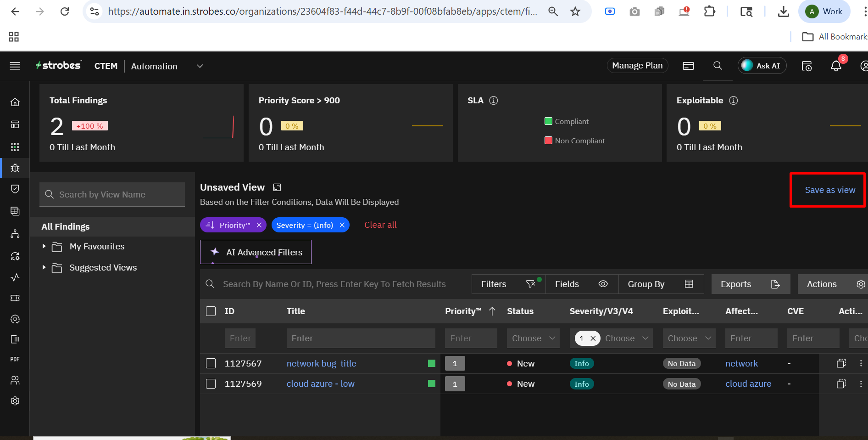Click the Clear all filters link
The image size is (868, 440).
[x=380, y=225]
